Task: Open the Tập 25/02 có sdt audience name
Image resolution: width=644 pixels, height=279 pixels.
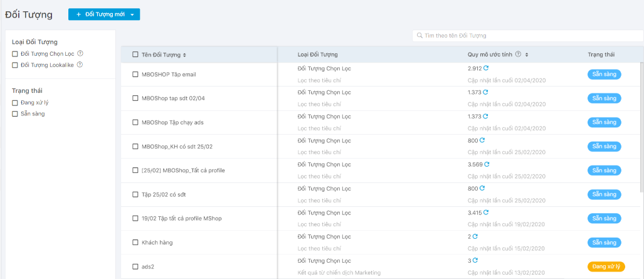Action: coord(164,194)
